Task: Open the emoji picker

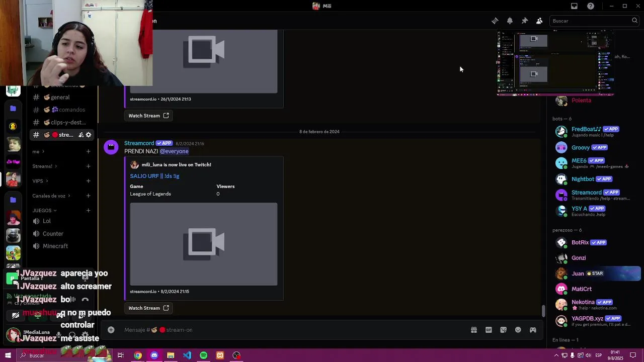Action: tap(518, 330)
